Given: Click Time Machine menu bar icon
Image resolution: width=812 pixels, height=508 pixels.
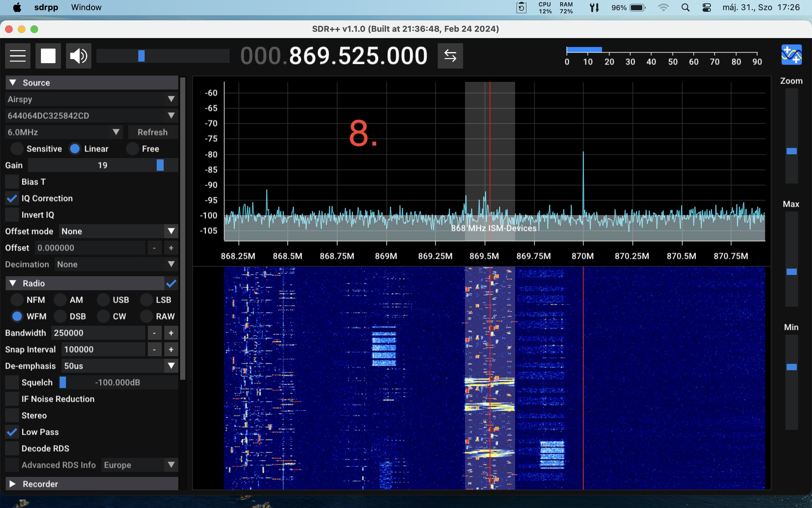Looking at the screenshot, I should 521,8.
